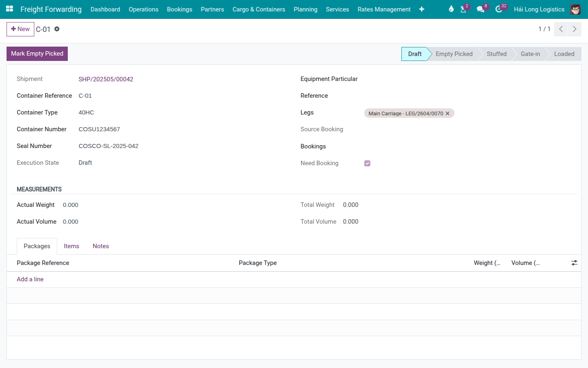Sort by Weight column header
Image resolution: width=588 pixels, height=368 pixels.
(x=487, y=263)
